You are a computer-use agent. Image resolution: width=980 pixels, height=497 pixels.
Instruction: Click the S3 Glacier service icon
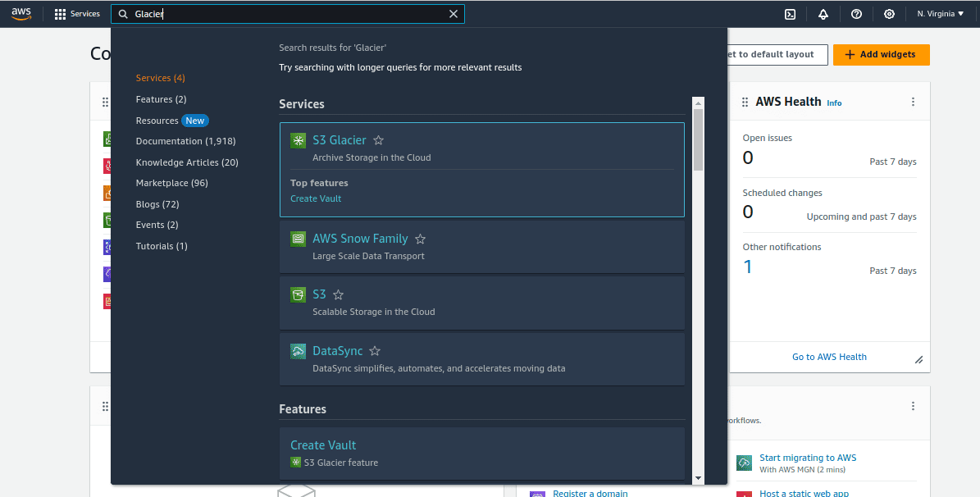click(x=299, y=141)
